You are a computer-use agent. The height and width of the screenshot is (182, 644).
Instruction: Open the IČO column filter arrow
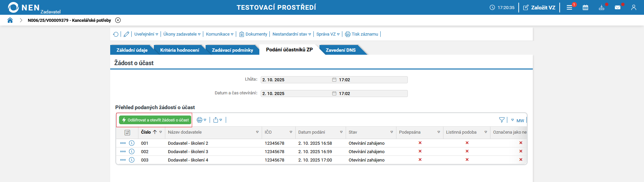point(291,132)
